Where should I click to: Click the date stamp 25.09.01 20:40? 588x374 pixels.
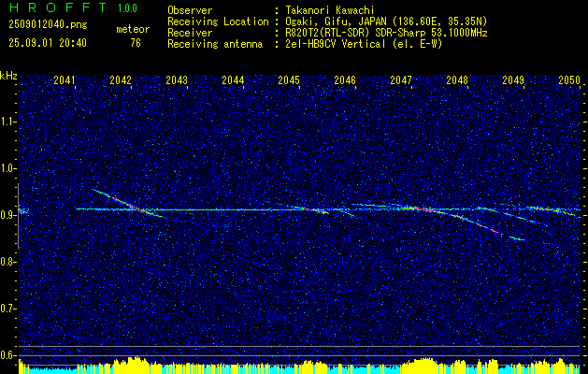pos(48,43)
